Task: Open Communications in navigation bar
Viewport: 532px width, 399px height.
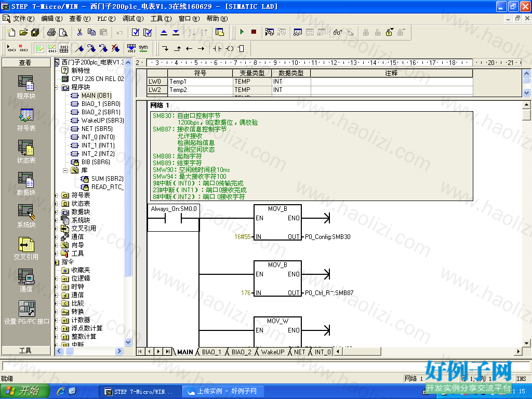Action: pyautogui.click(x=26, y=281)
